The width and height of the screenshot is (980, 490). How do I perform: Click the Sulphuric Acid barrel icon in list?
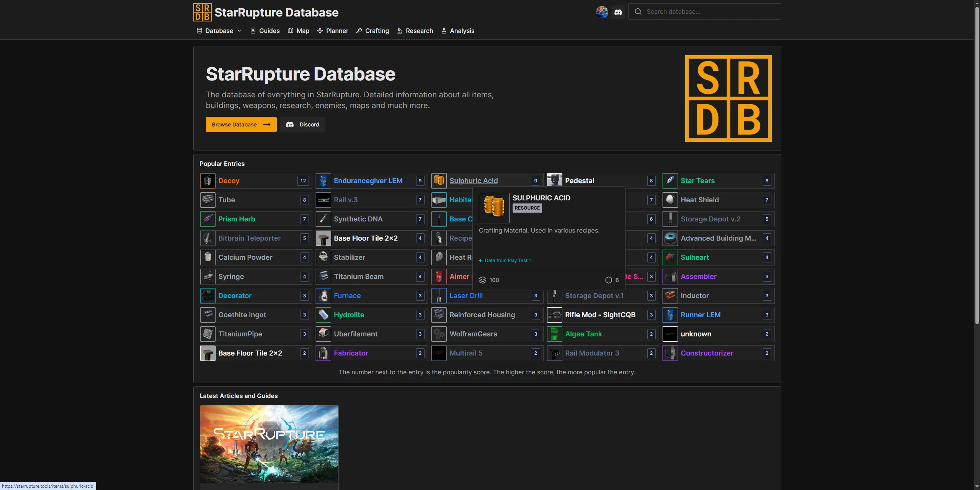tap(439, 181)
